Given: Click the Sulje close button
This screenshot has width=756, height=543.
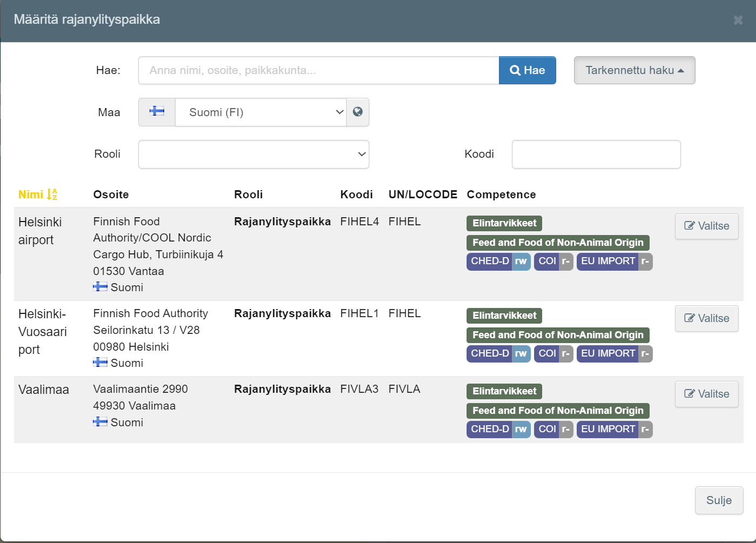Looking at the screenshot, I should (x=718, y=500).
